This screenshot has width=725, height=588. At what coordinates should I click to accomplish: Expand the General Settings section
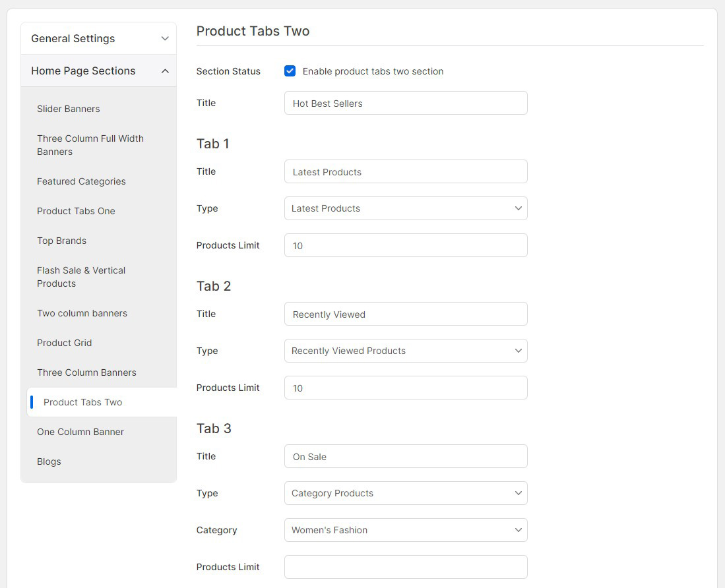(98, 38)
